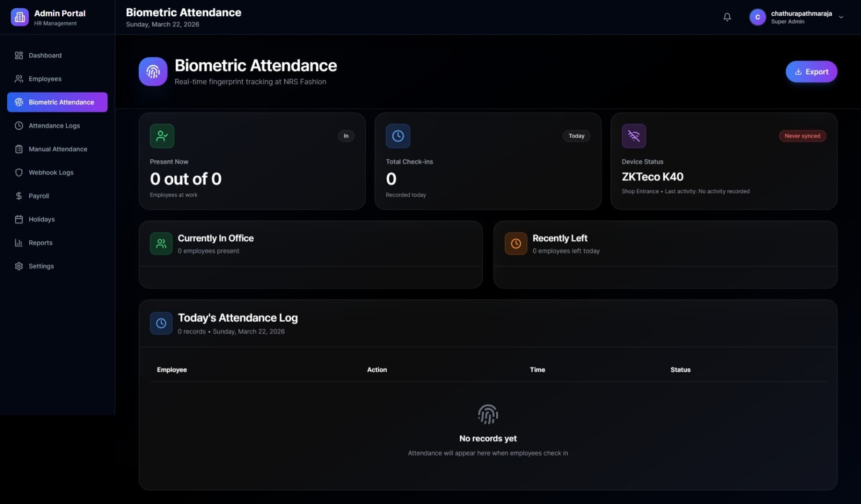Open the Manual Attendance menu item
861x504 pixels.
pos(57,149)
